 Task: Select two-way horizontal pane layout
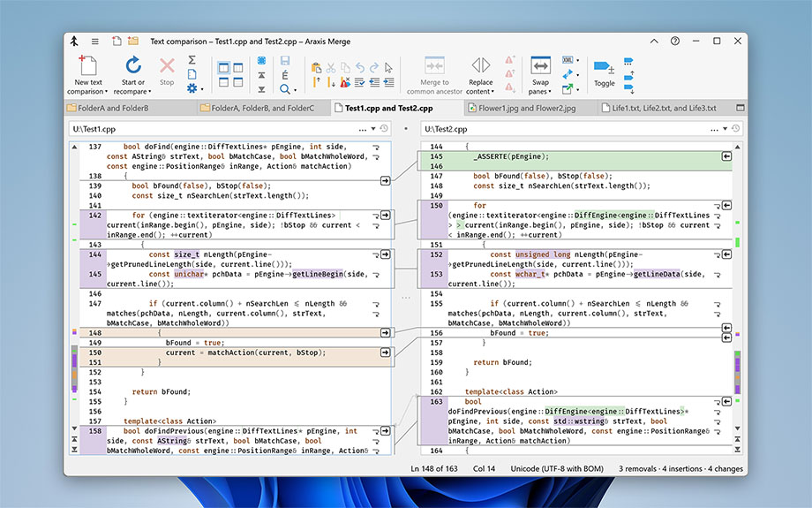[x=223, y=82]
